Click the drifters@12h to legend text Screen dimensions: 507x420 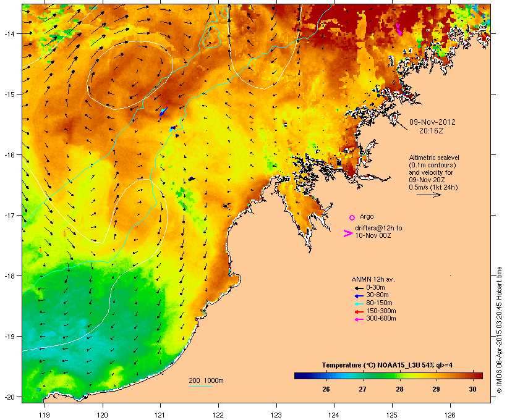tap(378, 228)
